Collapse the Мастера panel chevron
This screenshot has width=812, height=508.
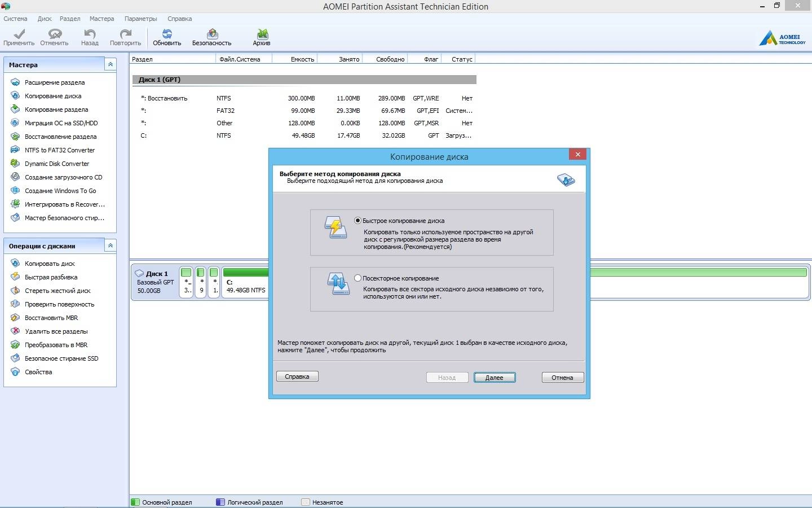click(x=111, y=64)
